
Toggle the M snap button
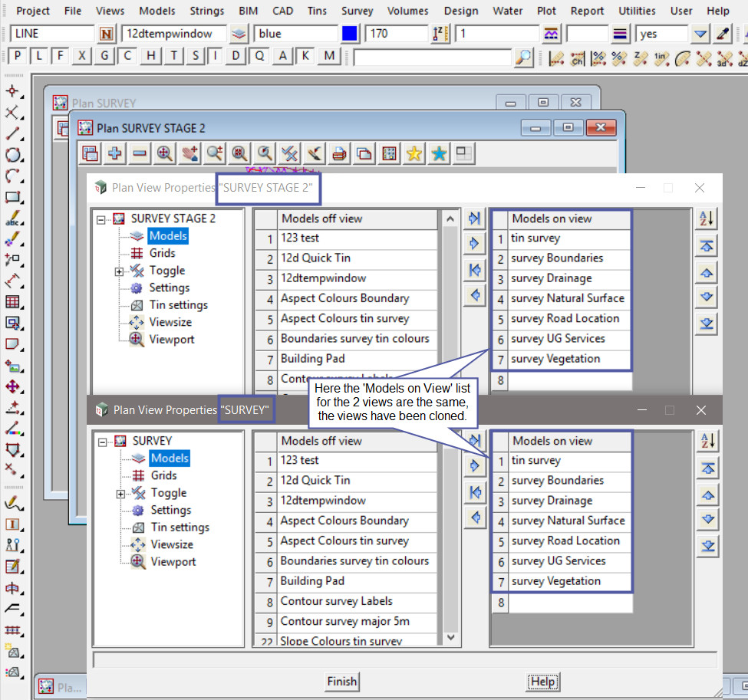click(329, 56)
